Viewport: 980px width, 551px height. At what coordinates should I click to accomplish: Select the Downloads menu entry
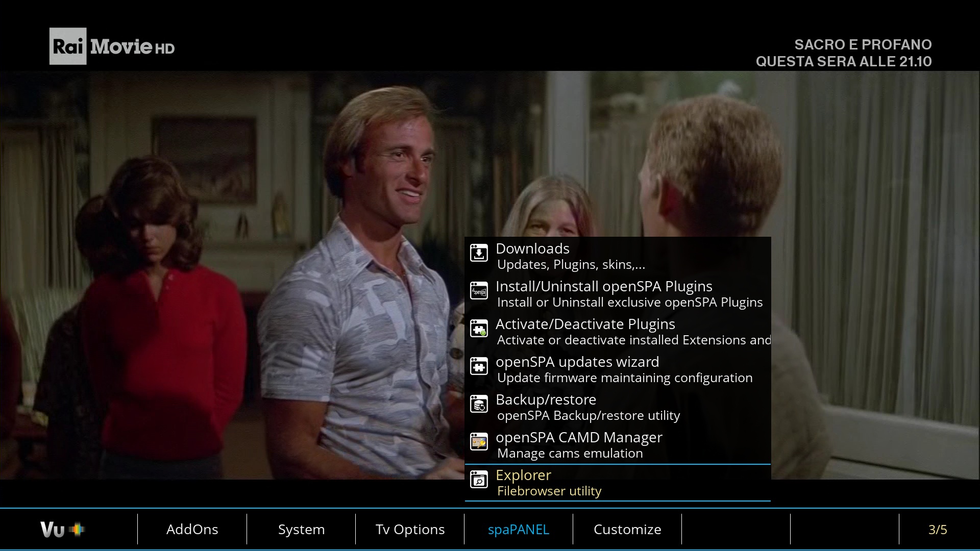click(618, 256)
